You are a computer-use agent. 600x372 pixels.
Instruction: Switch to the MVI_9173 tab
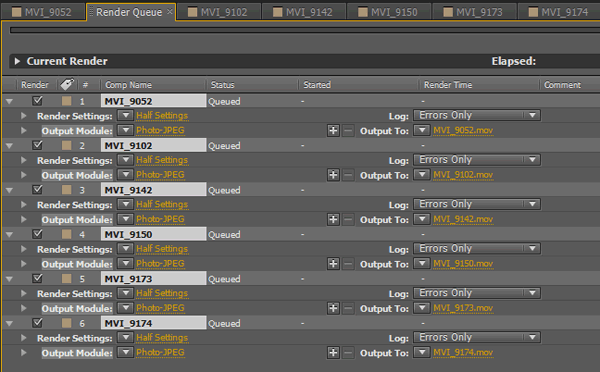click(x=474, y=12)
